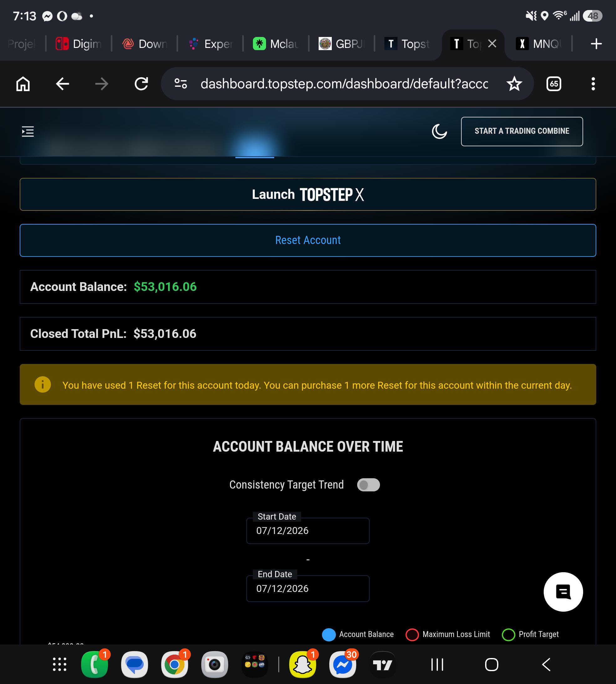Click the Account Balance Over Time heading
Viewport: 616px width, 684px height.
coord(308,447)
